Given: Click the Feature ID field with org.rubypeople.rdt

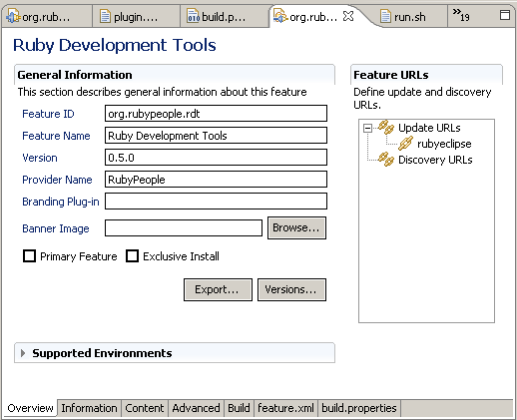Looking at the screenshot, I should pos(216,114).
